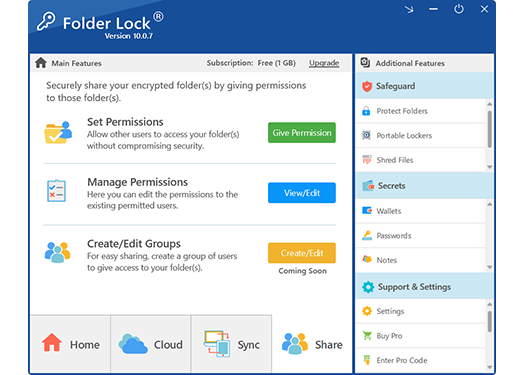Screen dimensions: 525x375
Task: Click the 'Subscription: Free (1 GB)' text
Action: coord(251,63)
